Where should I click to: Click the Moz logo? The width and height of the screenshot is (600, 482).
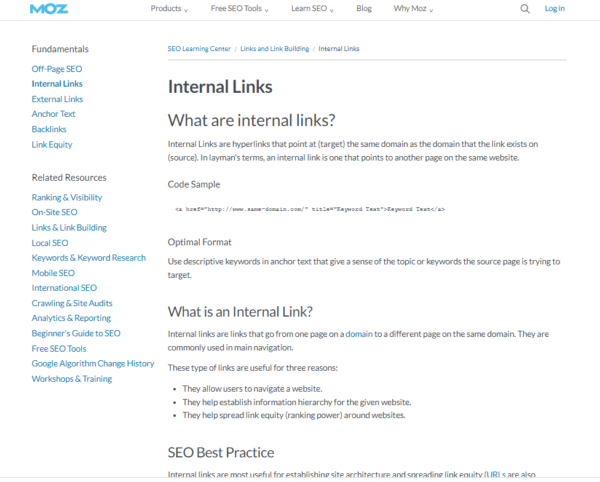click(x=49, y=9)
